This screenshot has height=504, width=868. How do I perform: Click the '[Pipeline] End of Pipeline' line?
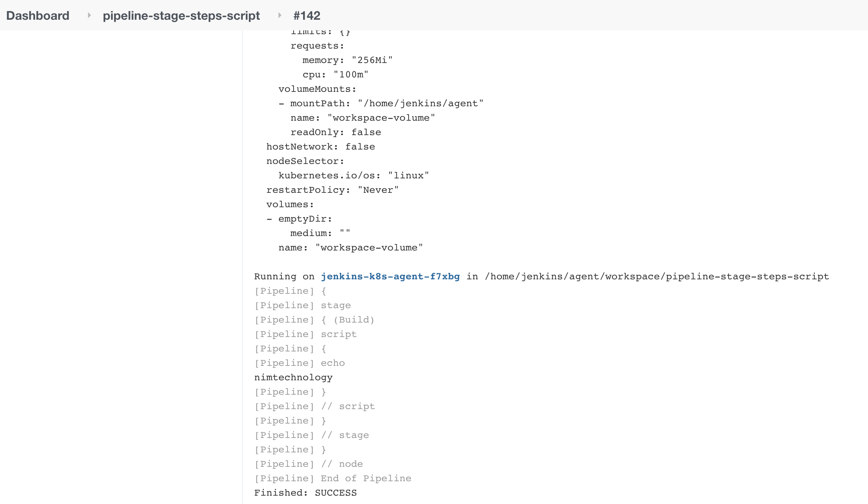coord(333,478)
